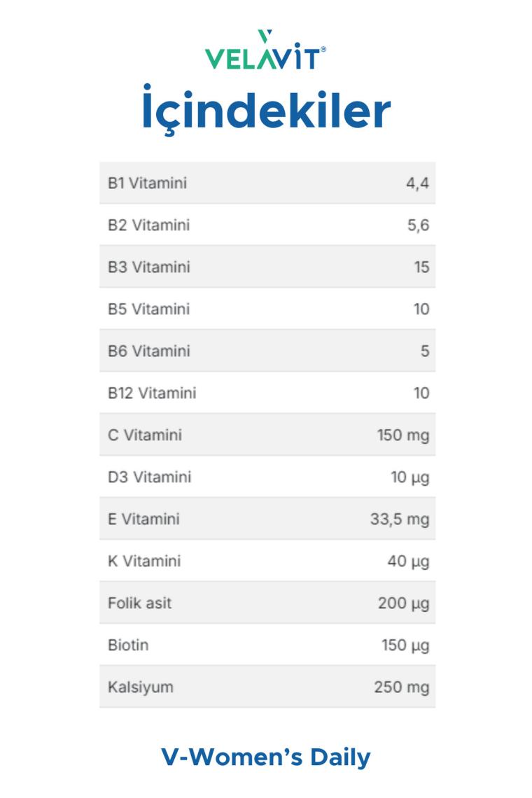Viewport: 532px width, 798px height.
Task: Select the B1 Vitamini row label
Action: click(x=147, y=183)
